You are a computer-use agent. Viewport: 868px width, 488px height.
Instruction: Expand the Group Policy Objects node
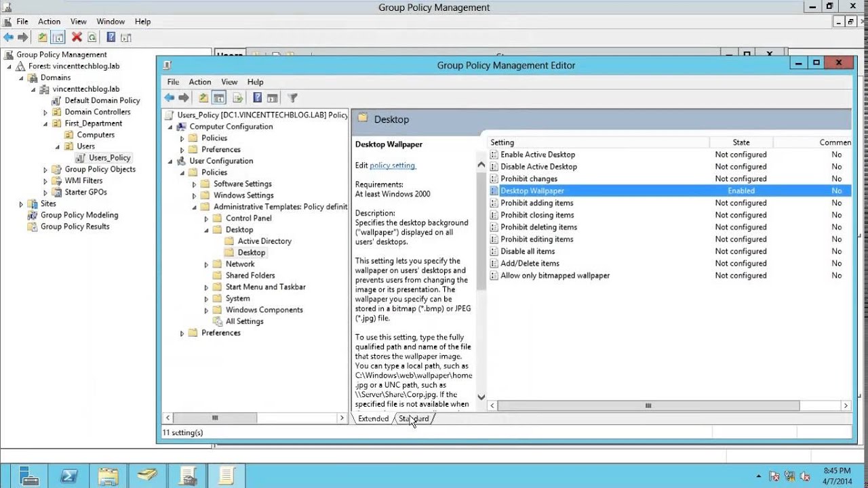click(45, 169)
